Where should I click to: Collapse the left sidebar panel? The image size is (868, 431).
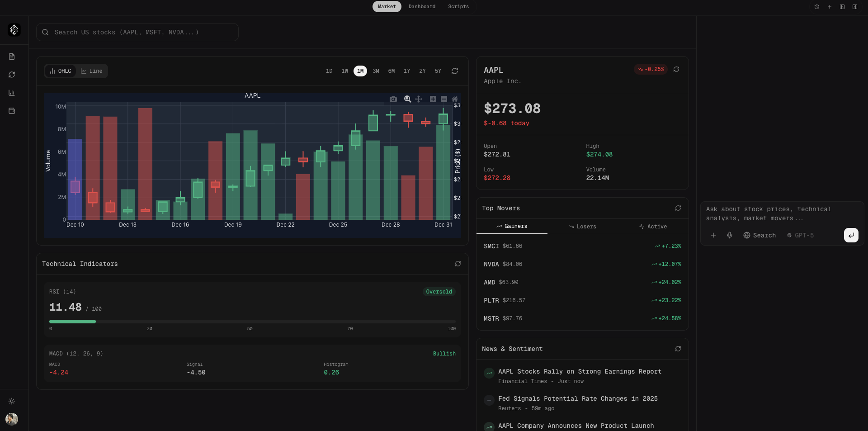coord(842,7)
